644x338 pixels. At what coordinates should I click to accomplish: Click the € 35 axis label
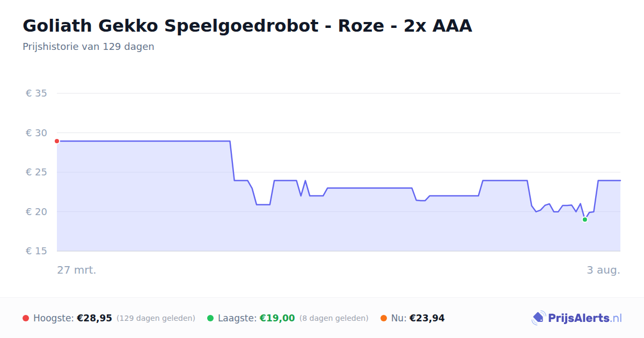[36, 93]
